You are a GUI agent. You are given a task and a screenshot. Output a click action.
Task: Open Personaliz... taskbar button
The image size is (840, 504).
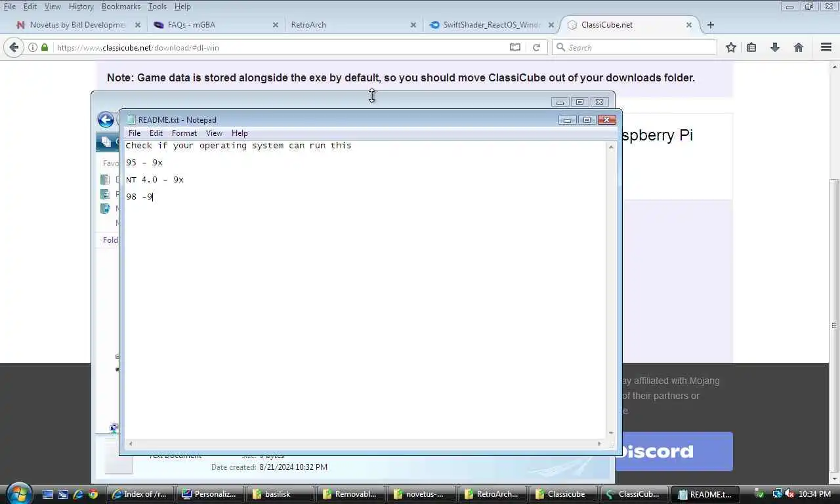coord(211,494)
